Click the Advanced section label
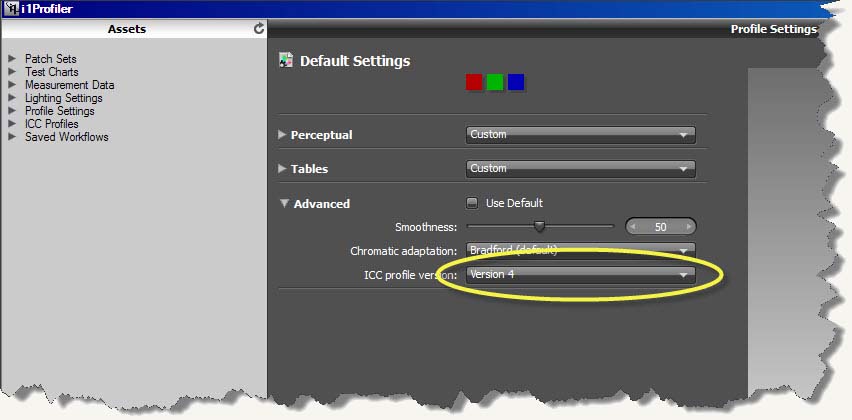The height and width of the screenshot is (420, 852). 322,204
